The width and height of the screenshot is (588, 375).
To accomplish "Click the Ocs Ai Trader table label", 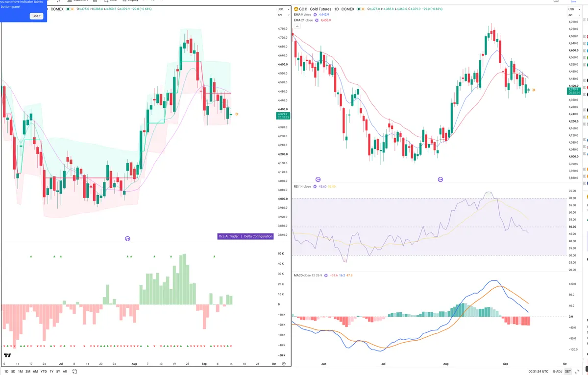I will (x=229, y=236).
